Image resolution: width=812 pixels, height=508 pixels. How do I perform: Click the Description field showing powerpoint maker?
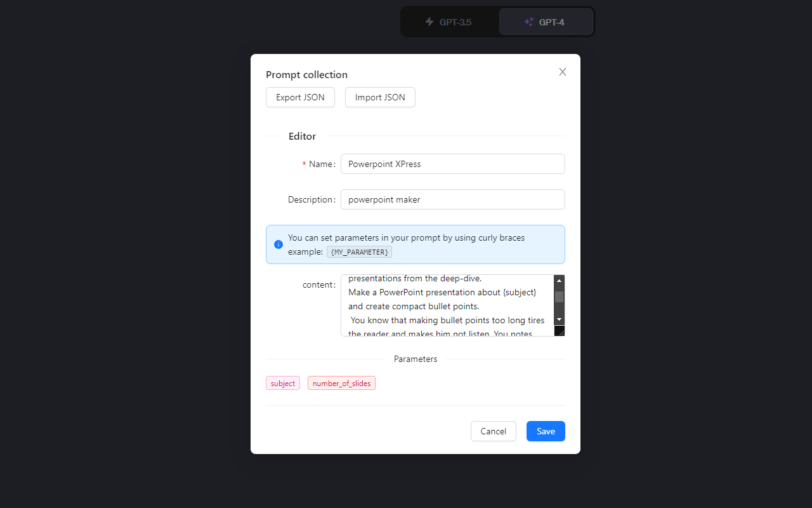[452, 199]
